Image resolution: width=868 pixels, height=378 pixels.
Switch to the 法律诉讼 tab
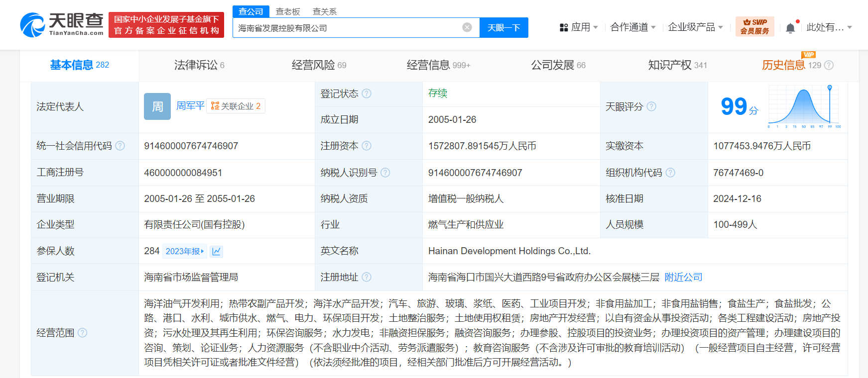tap(199, 65)
